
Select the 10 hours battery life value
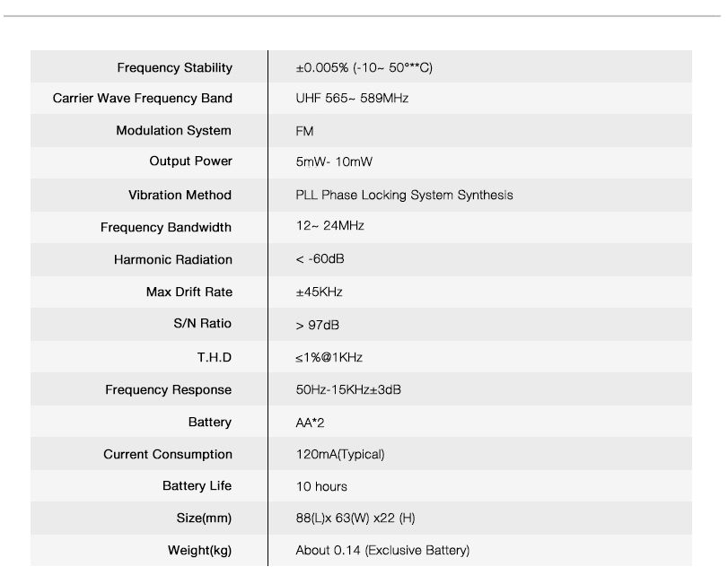321,487
